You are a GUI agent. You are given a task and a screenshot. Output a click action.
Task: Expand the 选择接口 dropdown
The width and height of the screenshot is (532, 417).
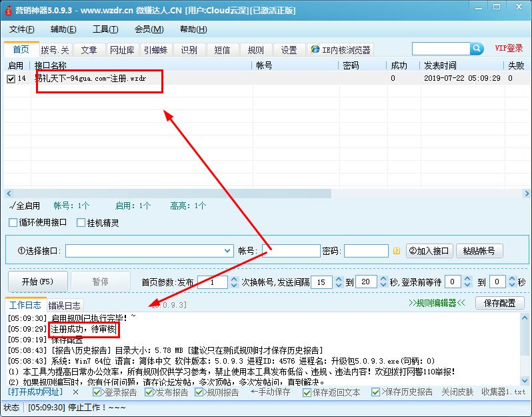[227, 251]
